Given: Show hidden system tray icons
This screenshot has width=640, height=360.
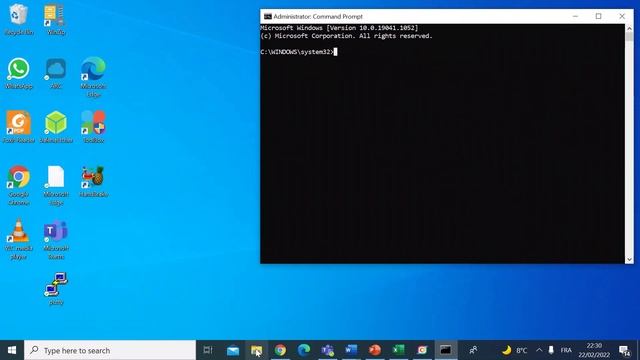Looking at the screenshot, I should coord(539,350).
